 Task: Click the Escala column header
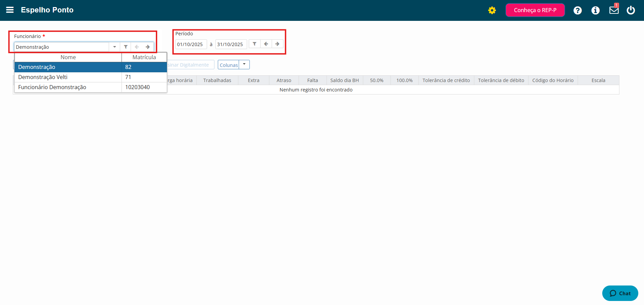coord(598,80)
